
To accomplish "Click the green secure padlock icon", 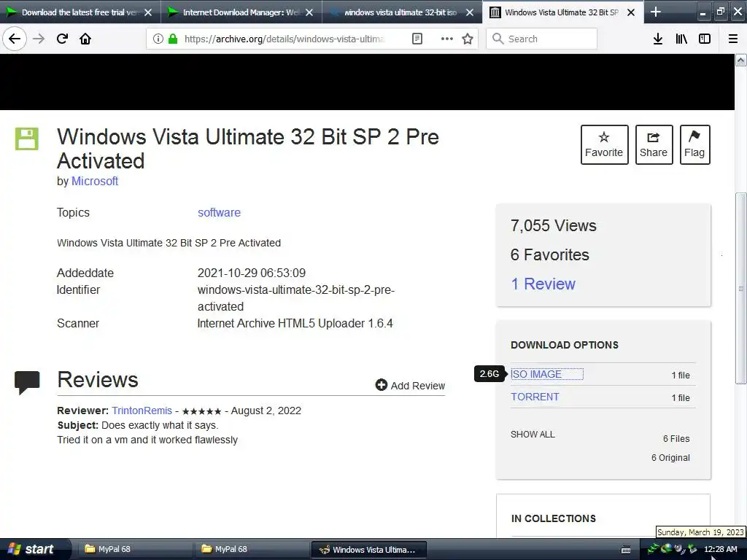I will click(x=173, y=39).
